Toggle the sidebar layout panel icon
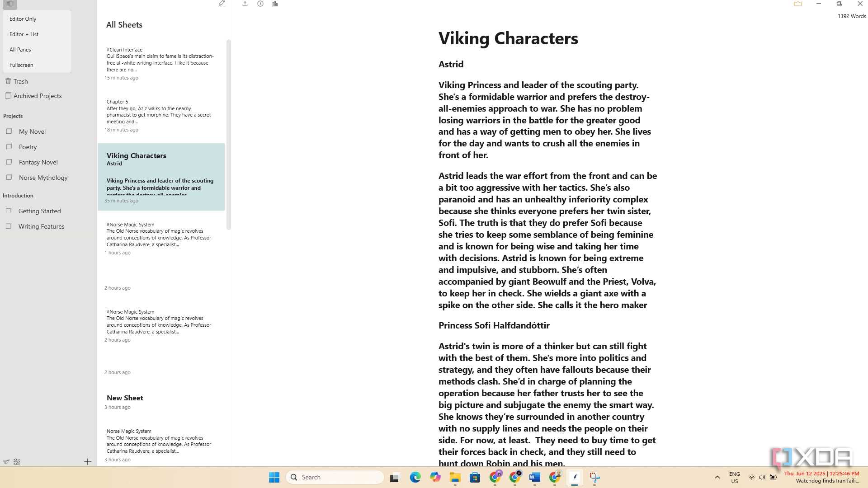 (x=9, y=4)
